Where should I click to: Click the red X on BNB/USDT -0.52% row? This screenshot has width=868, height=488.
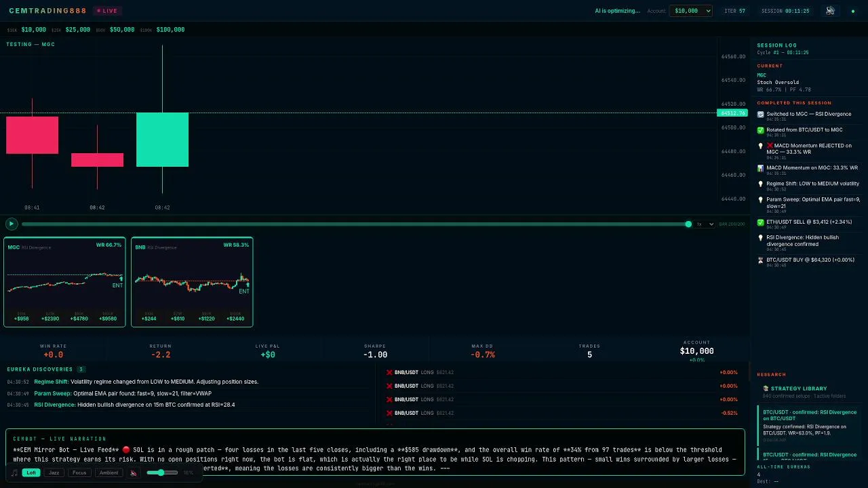pos(389,413)
